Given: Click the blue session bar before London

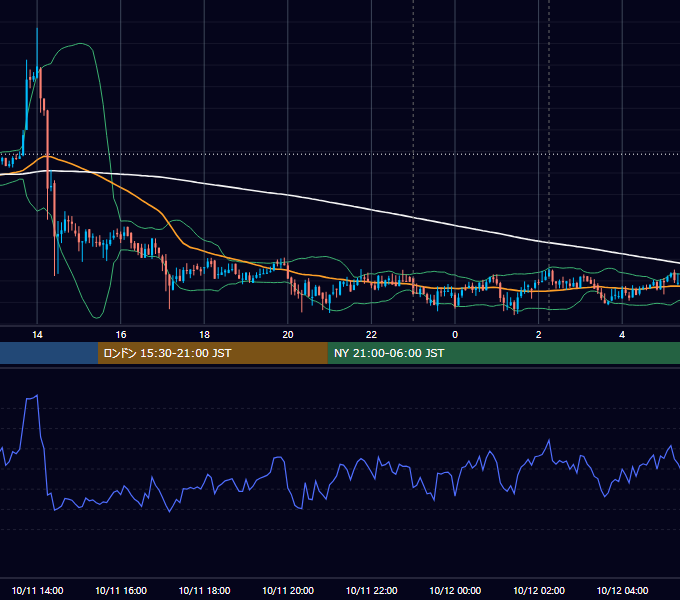Looking at the screenshot, I should 49,353.
